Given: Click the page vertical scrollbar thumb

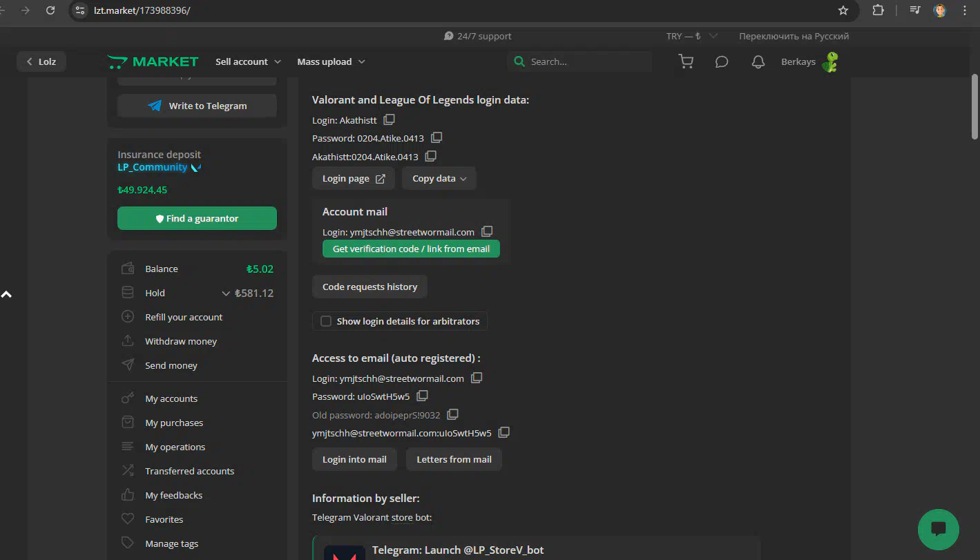Looking at the screenshot, I should tap(974, 107).
